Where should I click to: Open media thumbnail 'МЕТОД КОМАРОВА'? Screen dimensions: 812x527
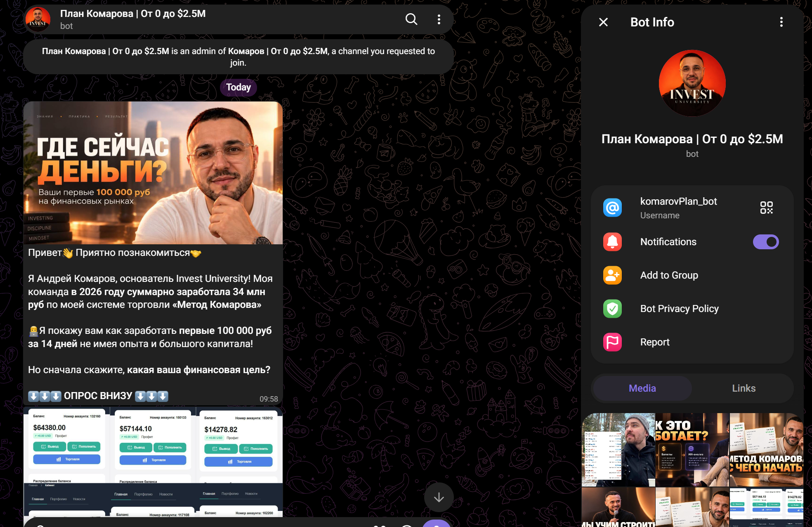click(x=766, y=450)
